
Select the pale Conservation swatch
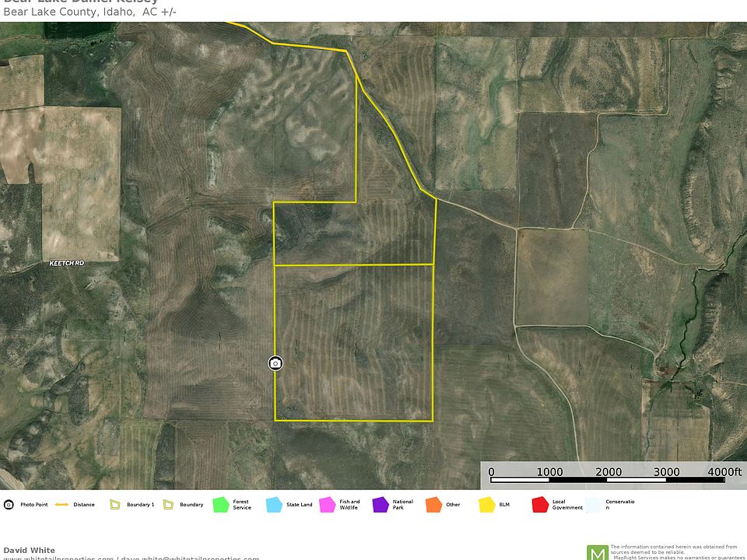click(593, 505)
